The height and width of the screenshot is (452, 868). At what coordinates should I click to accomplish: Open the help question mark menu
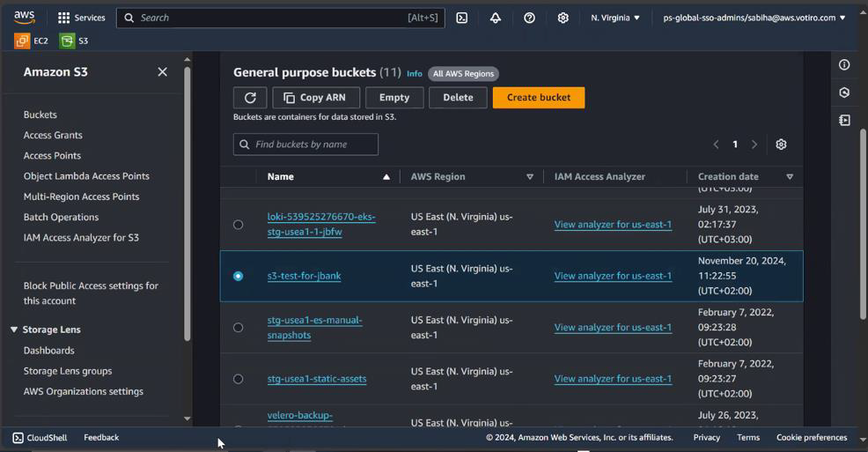pyautogui.click(x=529, y=18)
